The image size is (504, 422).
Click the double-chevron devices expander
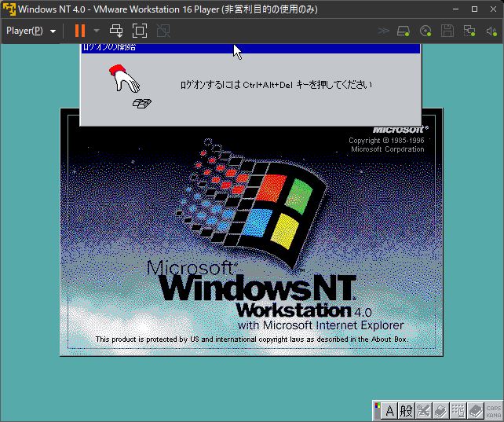(x=383, y=31)
